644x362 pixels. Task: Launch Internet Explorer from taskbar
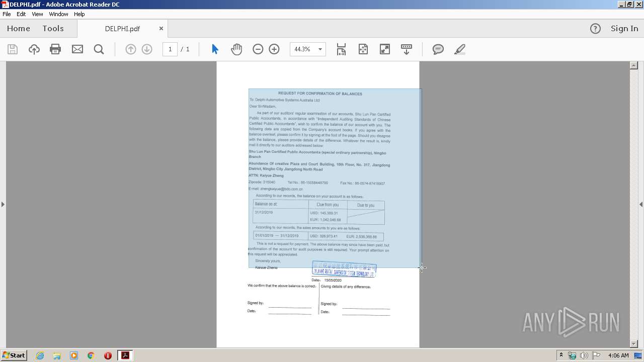pos(40,355)
